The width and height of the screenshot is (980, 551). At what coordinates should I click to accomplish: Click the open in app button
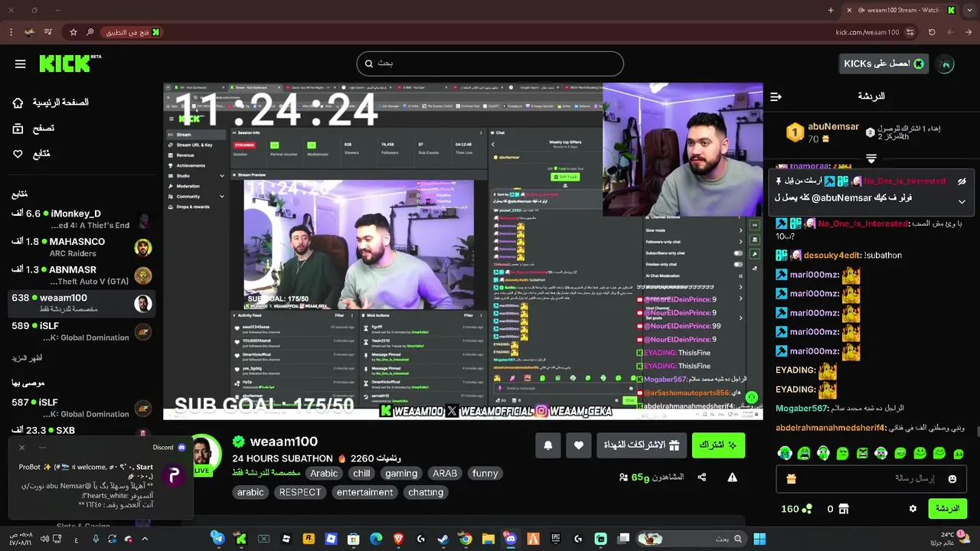[x=133, y=32]
